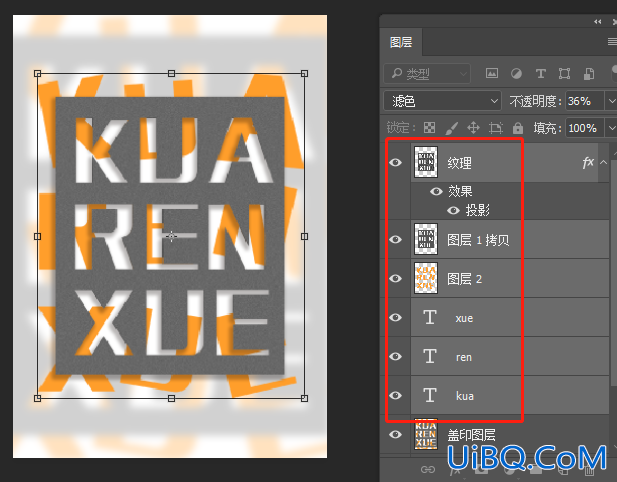Click 效果 effects entry
The height and width of the screenshot is (482, 617).
pyautogui.click(x=460, y=192)
